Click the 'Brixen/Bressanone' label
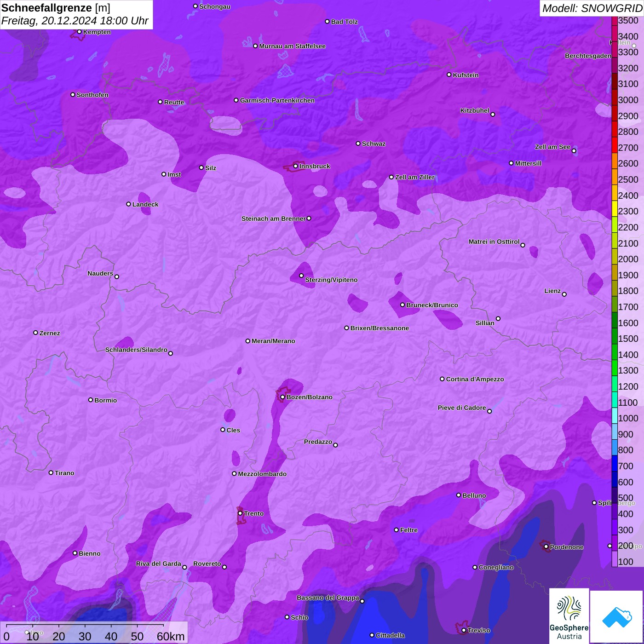Image resolution: width=644 pixels, height=644 pixels. click(x=380, y=328)
